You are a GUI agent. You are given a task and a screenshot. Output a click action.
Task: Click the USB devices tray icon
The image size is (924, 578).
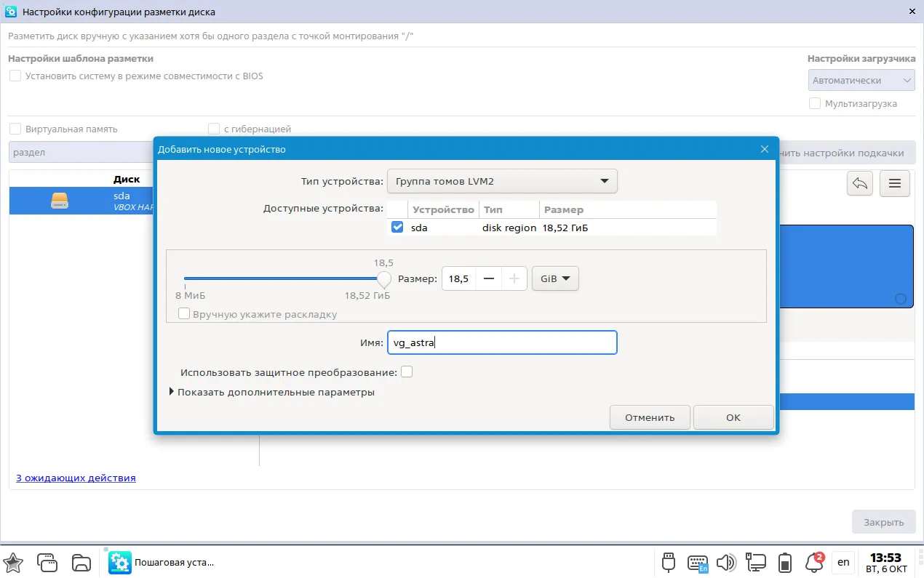tap(669, 562)
